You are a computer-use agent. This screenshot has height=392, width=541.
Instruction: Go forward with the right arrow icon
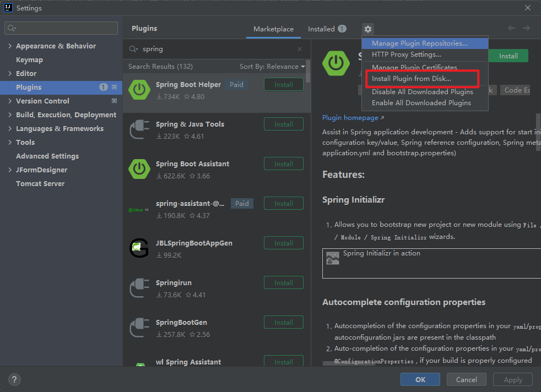tap(526, 28)
